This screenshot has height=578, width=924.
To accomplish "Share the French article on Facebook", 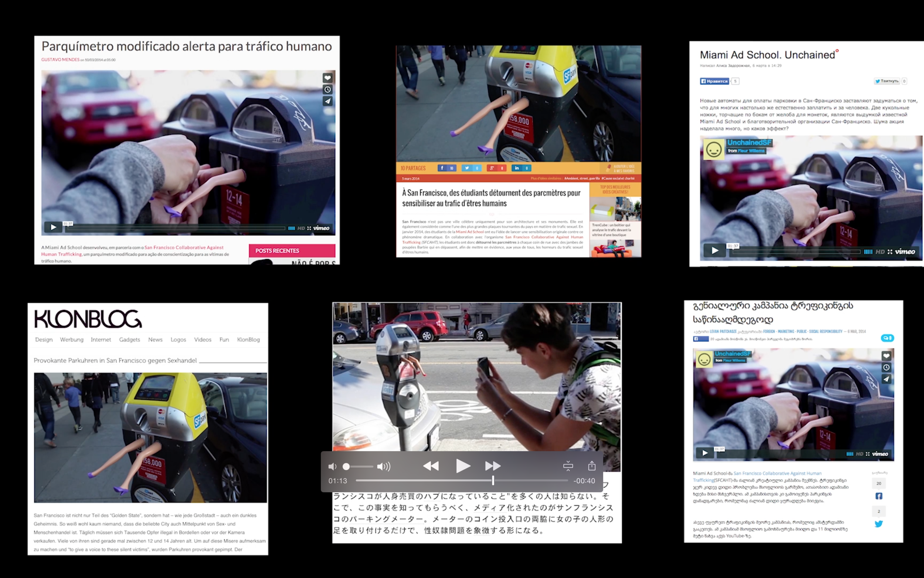I will [x=447, y=168].
